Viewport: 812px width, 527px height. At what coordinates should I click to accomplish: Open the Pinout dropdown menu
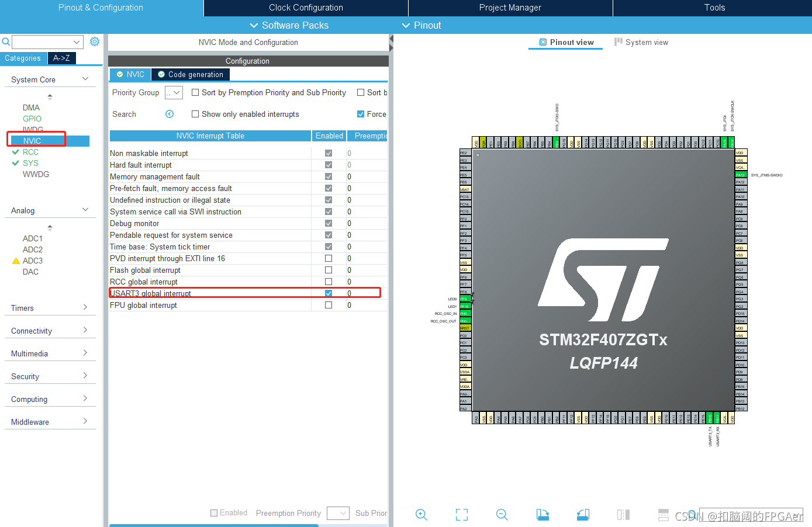421,25
